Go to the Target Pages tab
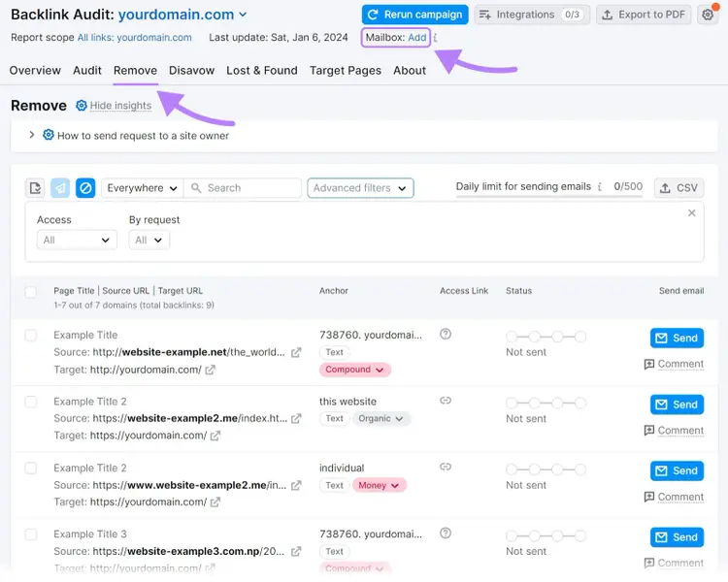Screen dimensions: 728x582 click(x=346, y=71)
